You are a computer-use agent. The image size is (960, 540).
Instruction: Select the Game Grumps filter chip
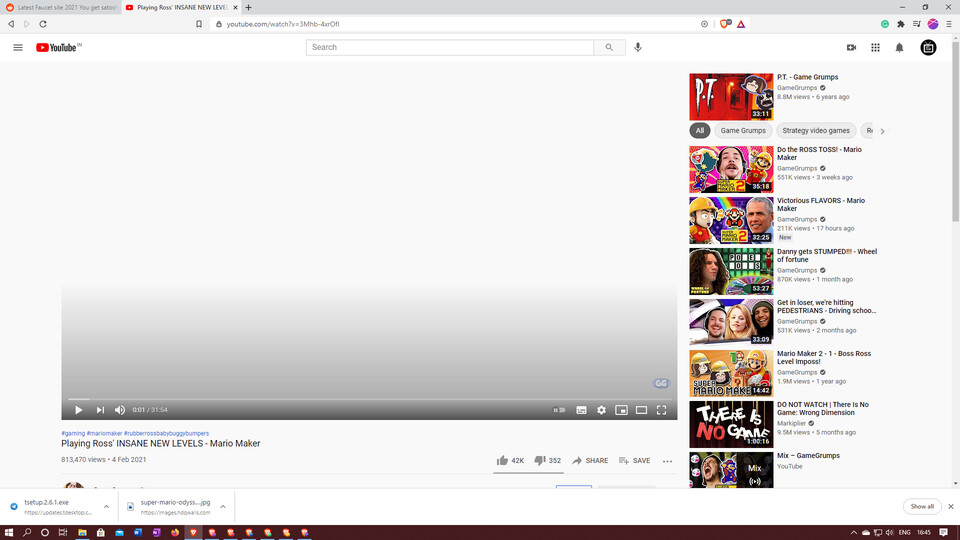pyautogui.click(x=743, y=130)
